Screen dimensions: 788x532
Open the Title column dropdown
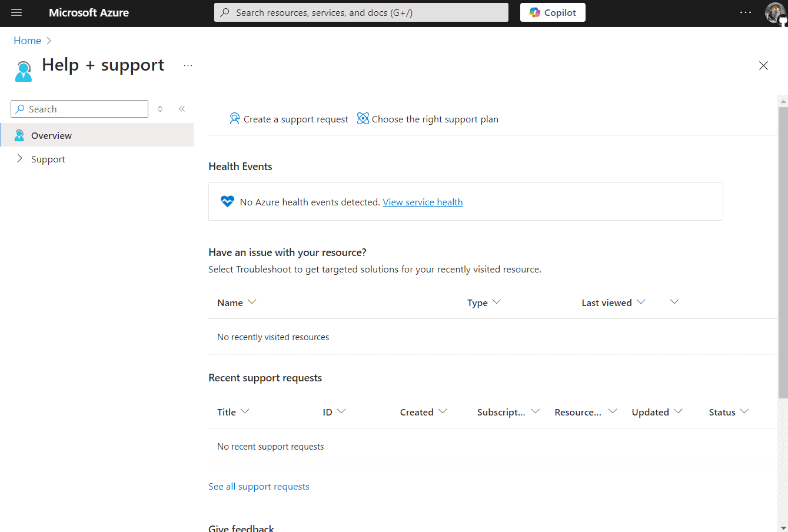(245, 411)
